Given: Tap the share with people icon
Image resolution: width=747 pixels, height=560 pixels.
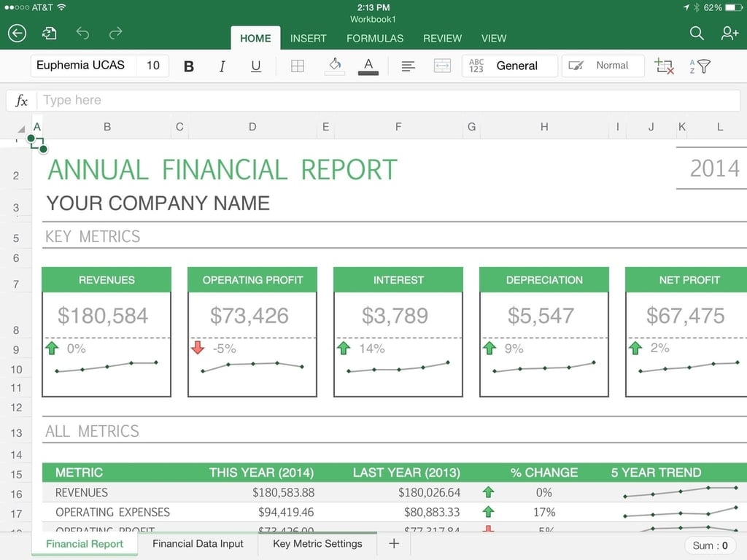Looking at the screenshot, I should (729, 33).
